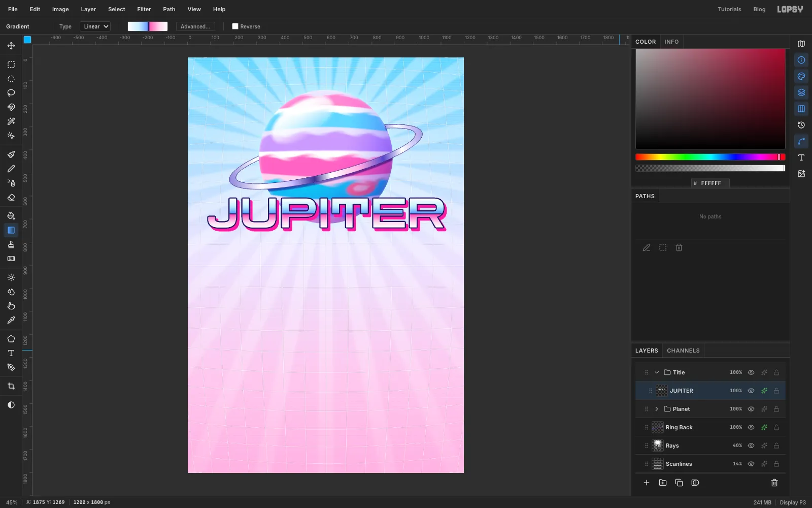Open the gradient preview swatch
Viewport: 812px width, 508px height.
148,26
